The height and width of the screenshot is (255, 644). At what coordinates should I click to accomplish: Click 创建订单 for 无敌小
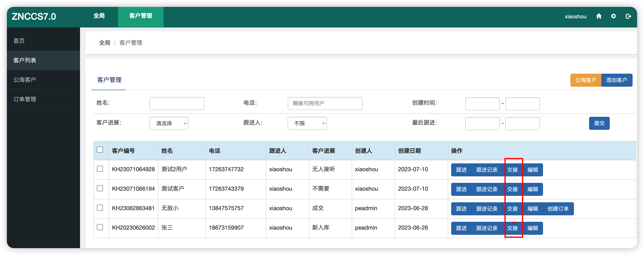(x=558, y=209)
